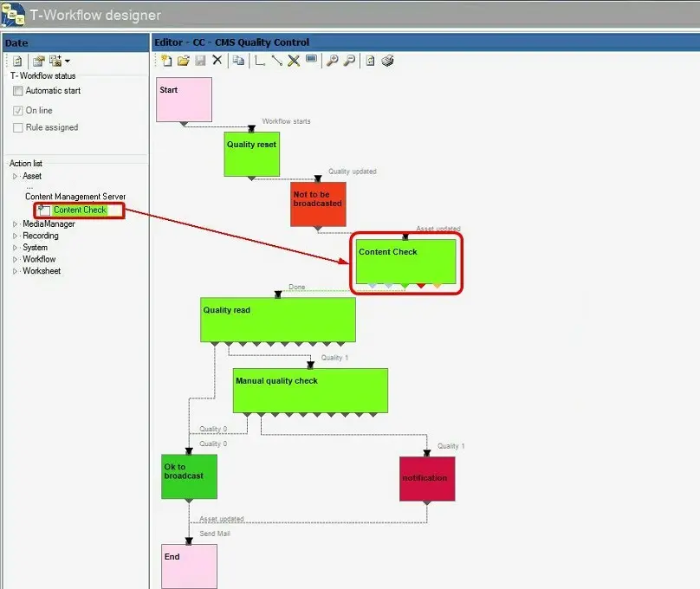700x589 pixels.
Task: Check the Rule assigned checkbox
Action: click(18, 128)
